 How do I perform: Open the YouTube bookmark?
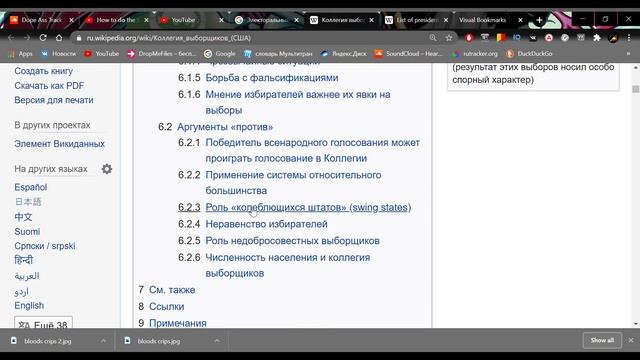(x=102, y=54)
